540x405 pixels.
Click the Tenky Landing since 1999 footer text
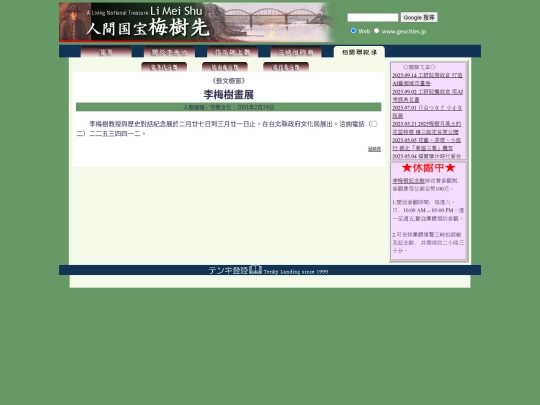click(296, 272)
